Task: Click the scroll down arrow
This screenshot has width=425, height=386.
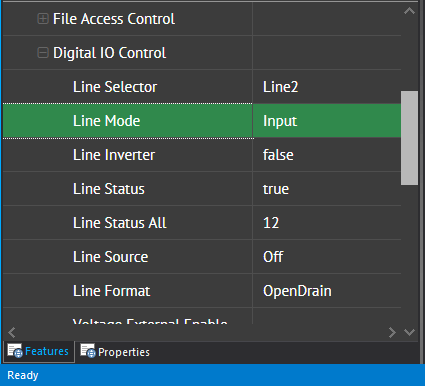Action: point(409,332)
